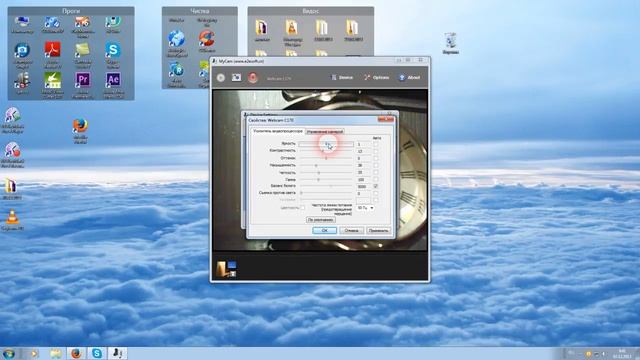Enable Auto checkbox for Яркость

tap(376, 144)
